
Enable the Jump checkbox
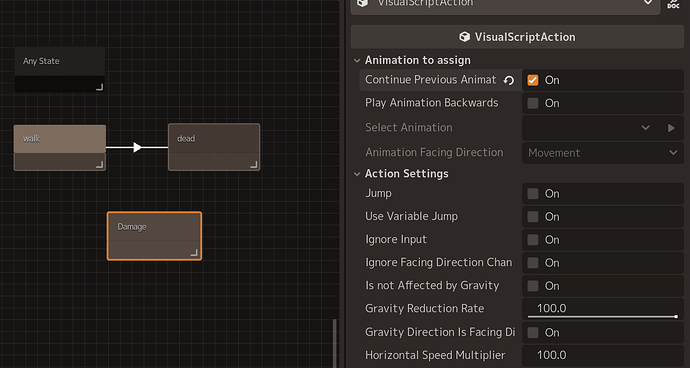pos(532,194)
